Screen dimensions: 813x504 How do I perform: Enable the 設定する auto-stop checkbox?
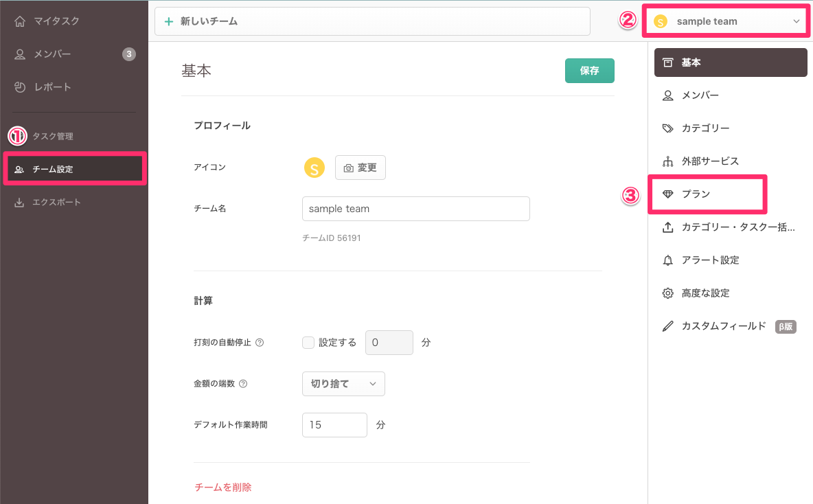[308, 343]
